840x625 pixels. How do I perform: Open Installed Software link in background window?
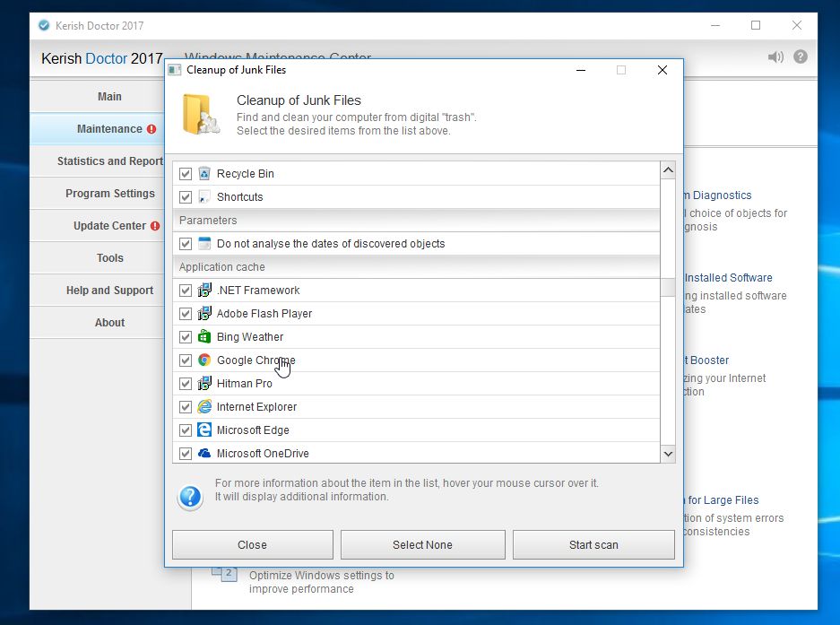coord(729,278)
